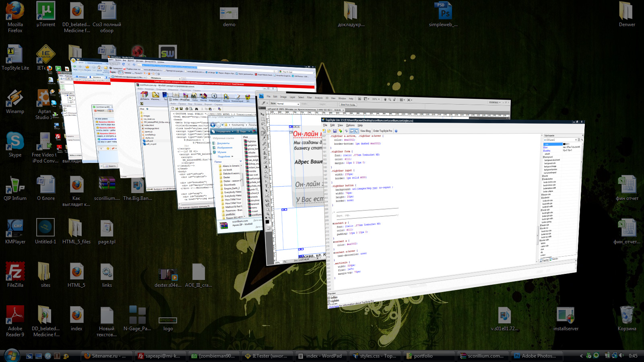Select the installserver desktop icon
This screenshot has height=362, width=644.
click(566, 319)
